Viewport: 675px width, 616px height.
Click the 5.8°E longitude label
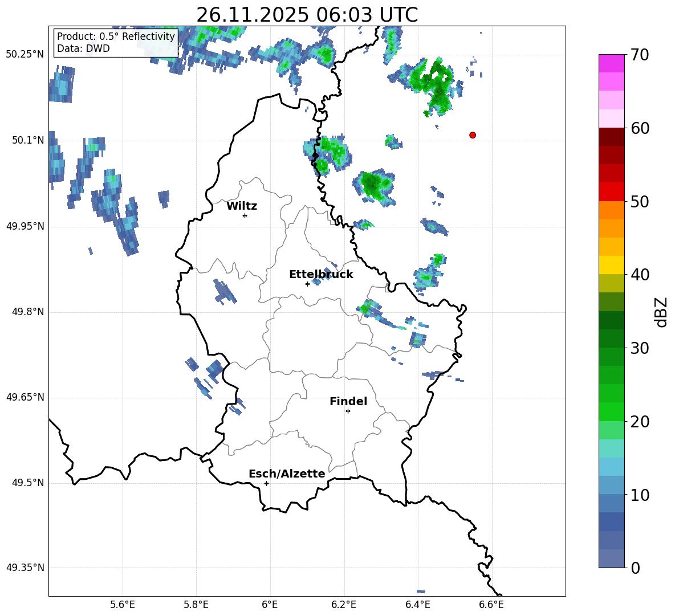pyautogui.click(x=196, y=605)
